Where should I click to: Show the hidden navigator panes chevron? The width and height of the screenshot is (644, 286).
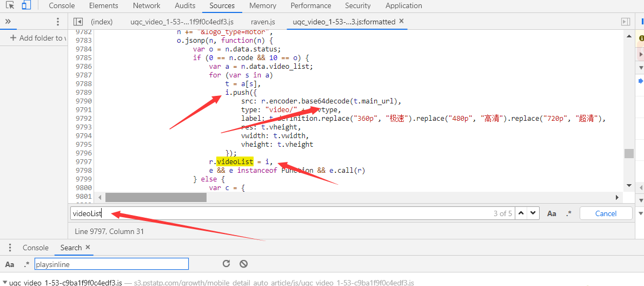8,22
